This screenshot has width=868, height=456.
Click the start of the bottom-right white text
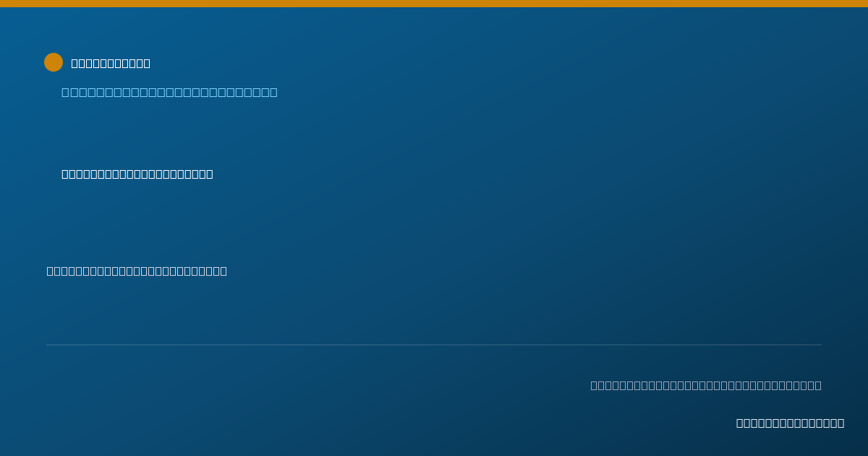pyautogui.click(x=740, y=423)
